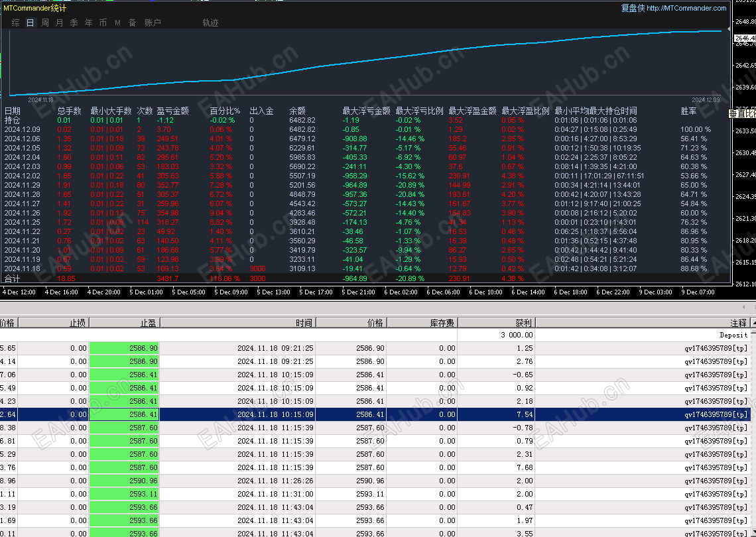
Task: Select the 2024.12.04 statistics row
Action: (x=365, y=157)
